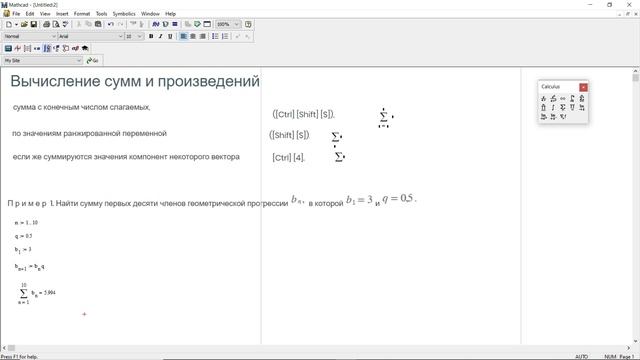640x360 pixels.
Task: Open the Programming toolbar from Math palette
Action: pos(66,48)
